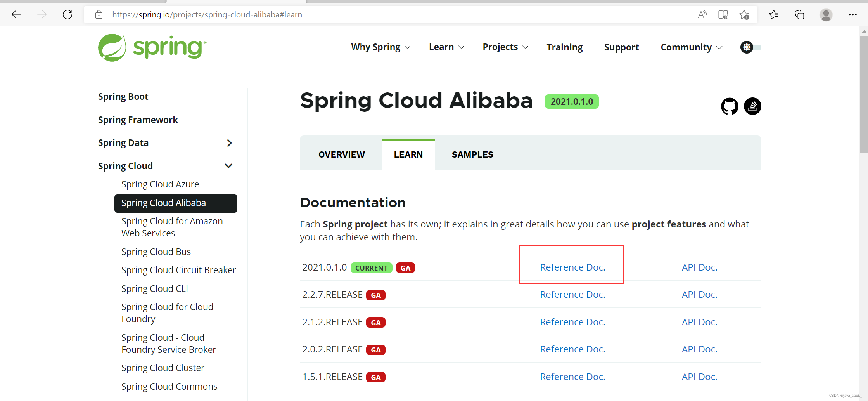The image size is (868, 401).
Task: Click the 1.5.1.RELEASE version text
Action: (x=332, y=377)
